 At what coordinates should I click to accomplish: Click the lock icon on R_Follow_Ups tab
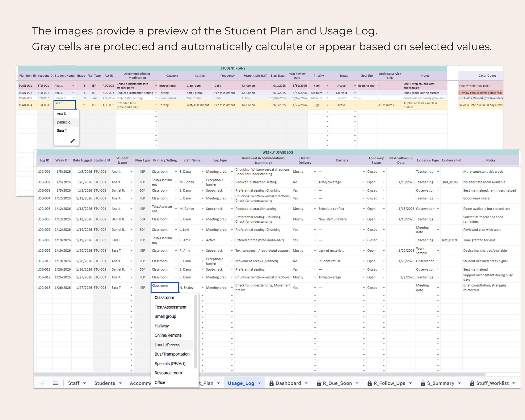(369, 383)
